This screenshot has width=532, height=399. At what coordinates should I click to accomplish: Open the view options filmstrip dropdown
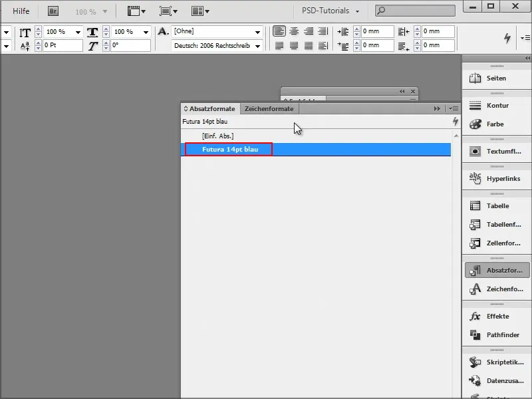[136, 11]
